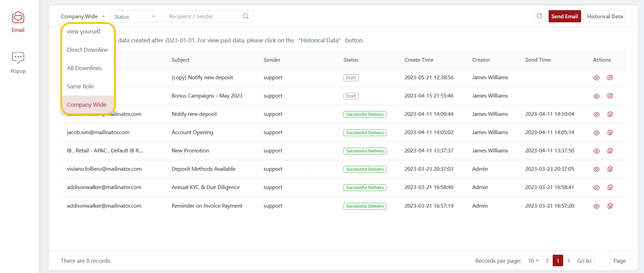Edit the '[copy] Notify new deposit' draft
The image size is (644, 273).
pyautogui.click(x=610, y=78)
